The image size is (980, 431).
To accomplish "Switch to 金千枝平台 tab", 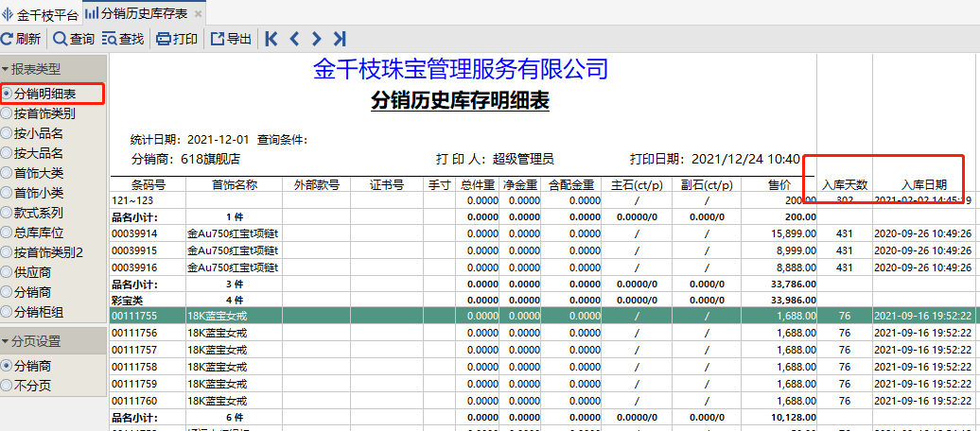I will point(41,14).
